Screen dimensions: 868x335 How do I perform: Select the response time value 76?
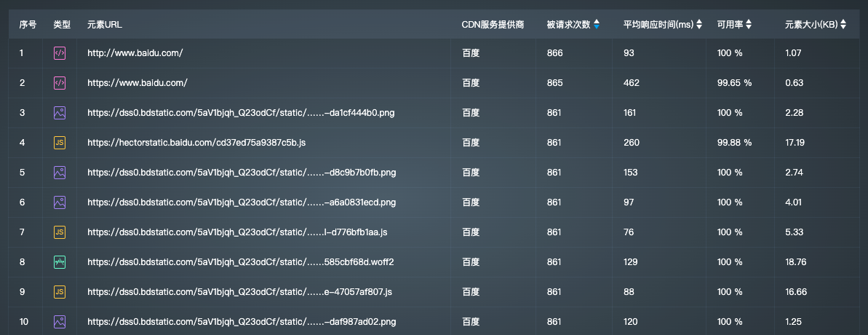[629, 232]
